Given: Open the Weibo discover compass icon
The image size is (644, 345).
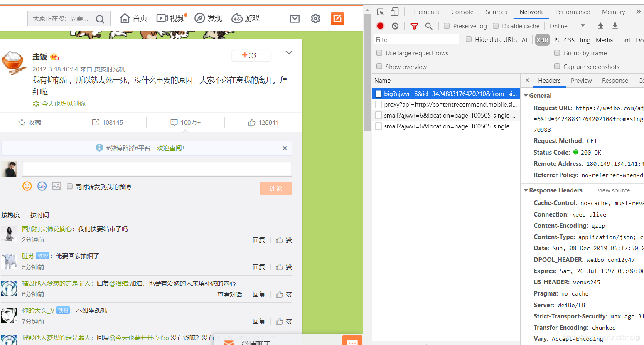Looking at the screenshot, I should (200, 18).
